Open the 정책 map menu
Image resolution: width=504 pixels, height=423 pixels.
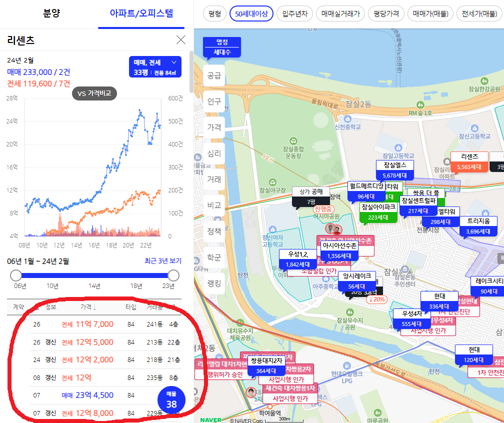[214, 231]
